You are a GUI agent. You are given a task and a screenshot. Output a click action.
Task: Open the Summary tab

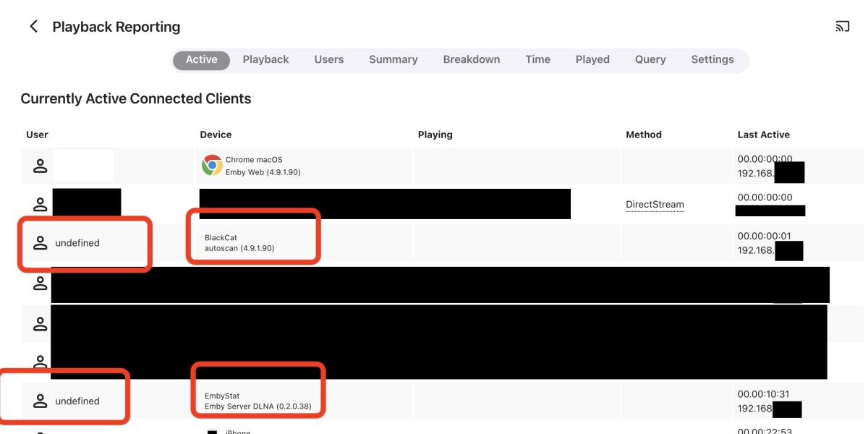point(393,60)
